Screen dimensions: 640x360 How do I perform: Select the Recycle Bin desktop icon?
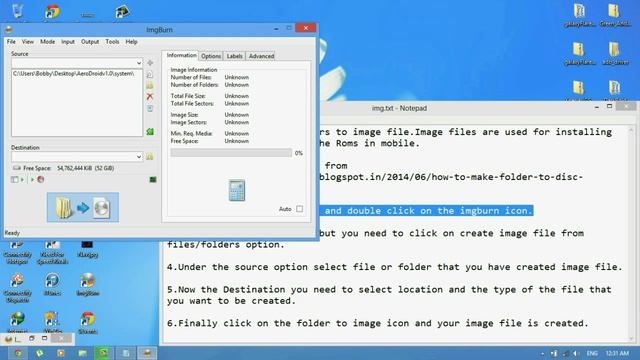pos(17,11)
